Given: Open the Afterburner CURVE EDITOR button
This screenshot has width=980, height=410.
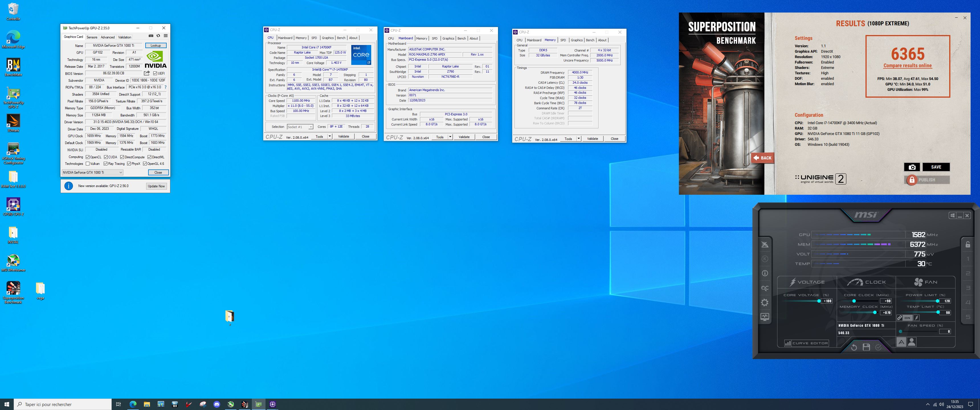Looking at the screenshot, I should [x=806, y=343].
